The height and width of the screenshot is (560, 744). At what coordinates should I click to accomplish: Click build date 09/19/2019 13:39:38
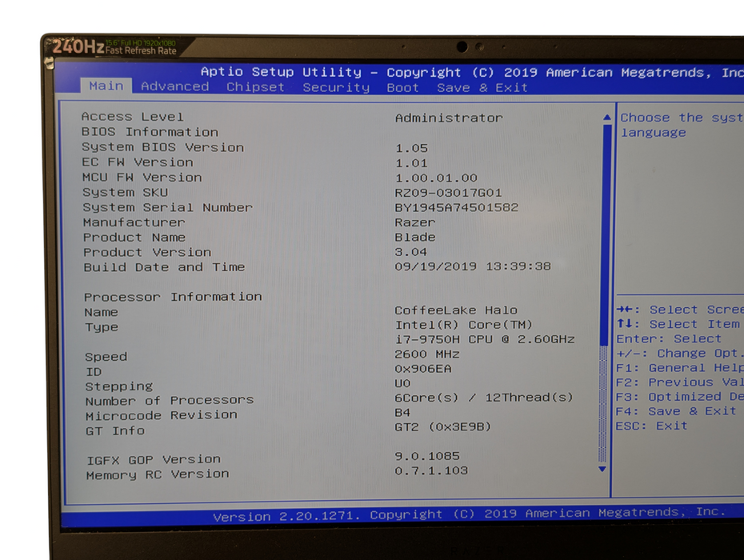pos(473,266)
